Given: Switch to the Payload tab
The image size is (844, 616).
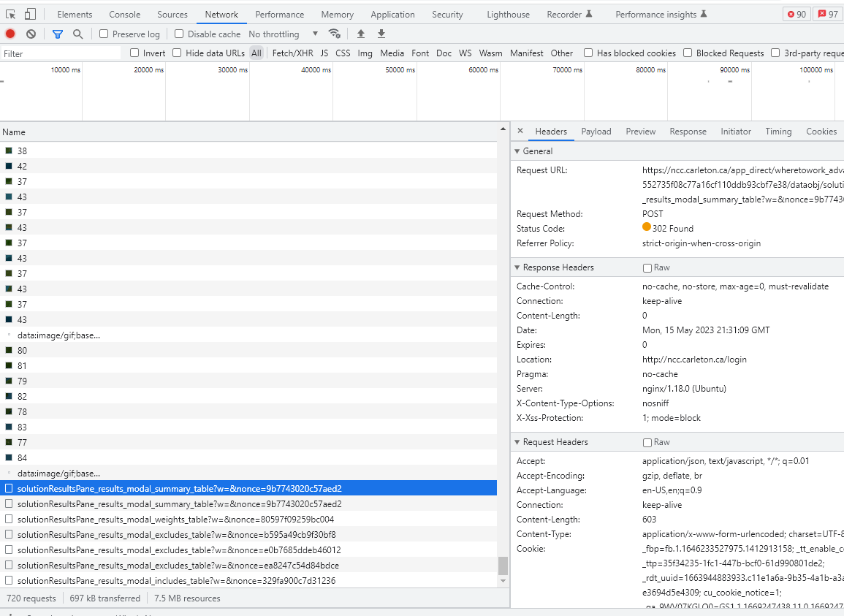Looking at the screenshot, I should pos(596,131).
